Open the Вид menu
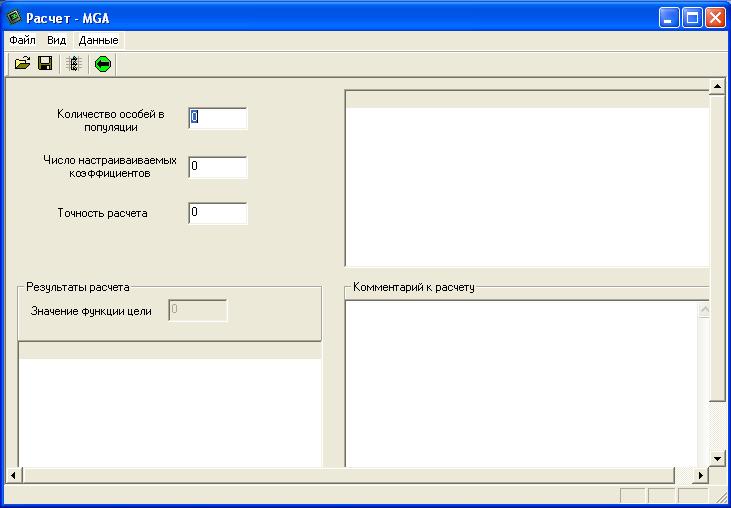Image resolution: width=731 pixels, height=508 pixels. 57,40
